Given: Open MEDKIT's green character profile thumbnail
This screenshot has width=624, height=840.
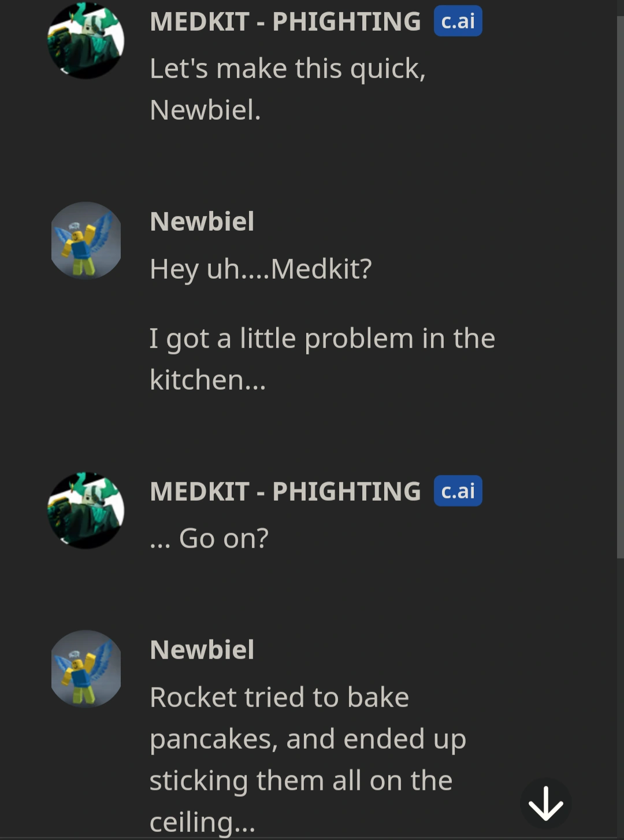Looking at the screenshot, I should (x=85, y=39).
